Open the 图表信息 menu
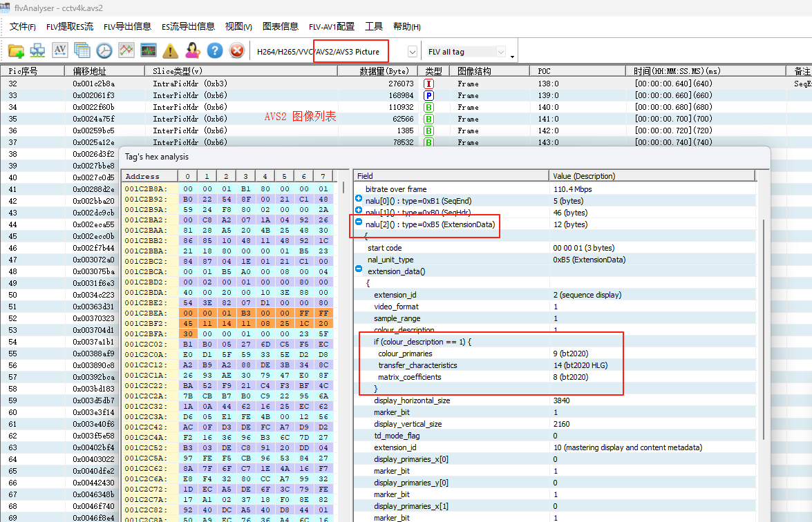 [x=280, y=26]
